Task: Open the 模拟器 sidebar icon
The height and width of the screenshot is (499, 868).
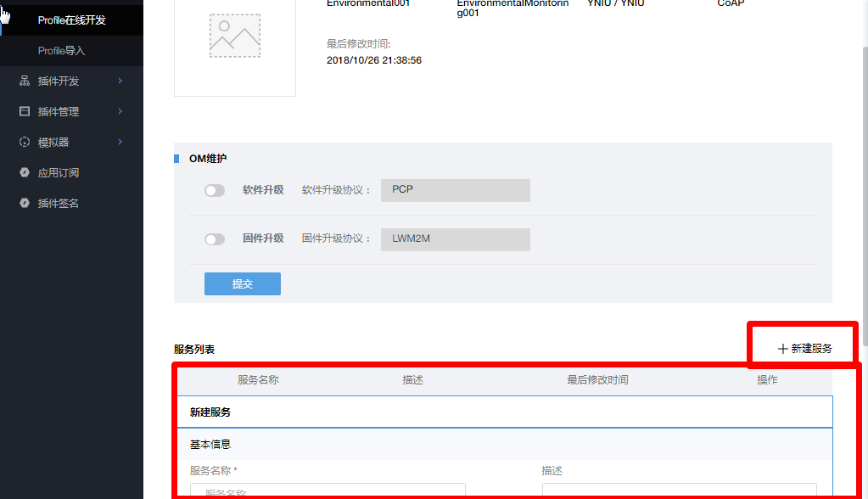Action: coord(23,142)
